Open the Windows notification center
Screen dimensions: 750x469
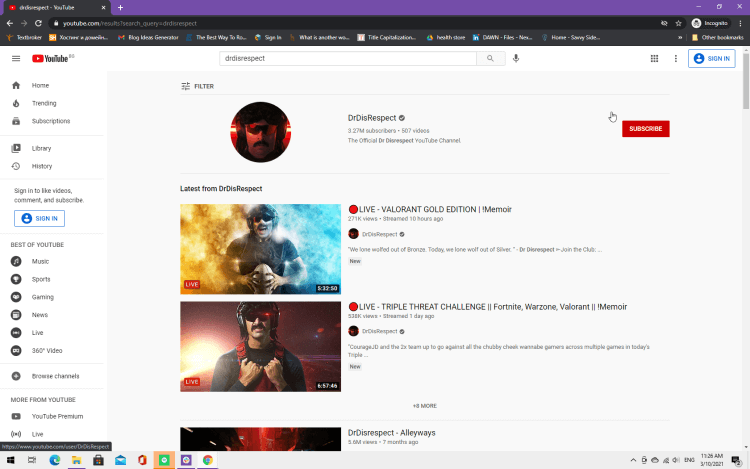pyautogui.click(x=737, y=460)
